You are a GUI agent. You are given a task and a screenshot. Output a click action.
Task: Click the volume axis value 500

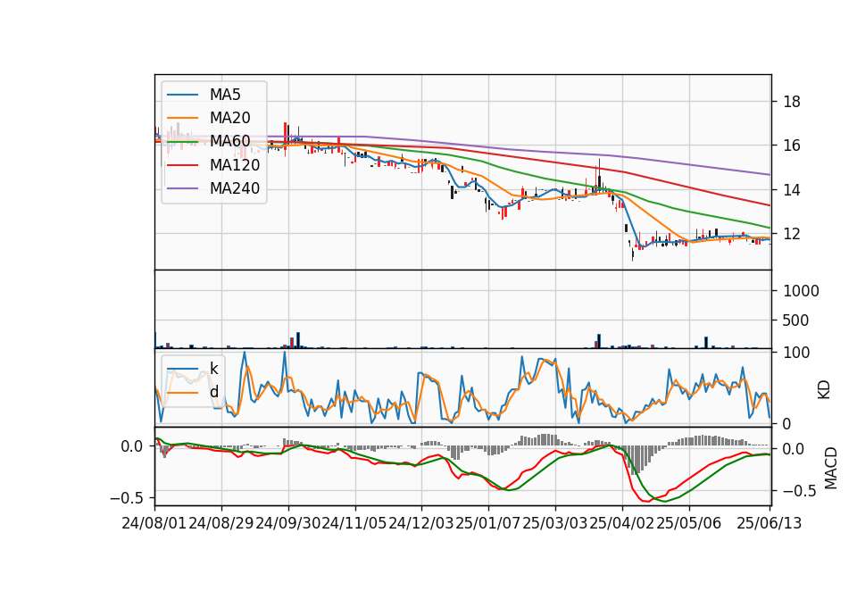[x=796, y=320]
